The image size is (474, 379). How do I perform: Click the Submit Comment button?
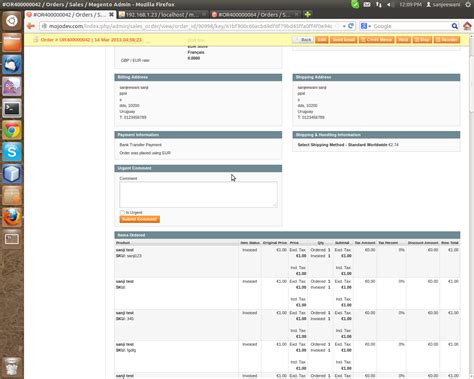click(x=140, y=219)
